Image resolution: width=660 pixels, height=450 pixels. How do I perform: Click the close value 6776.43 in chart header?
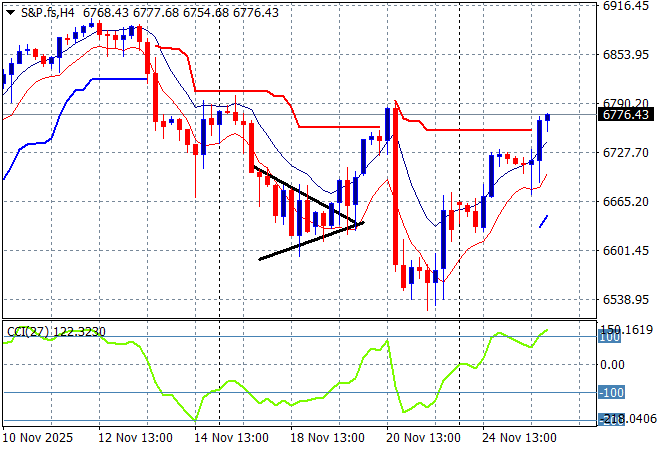(256, 13)
